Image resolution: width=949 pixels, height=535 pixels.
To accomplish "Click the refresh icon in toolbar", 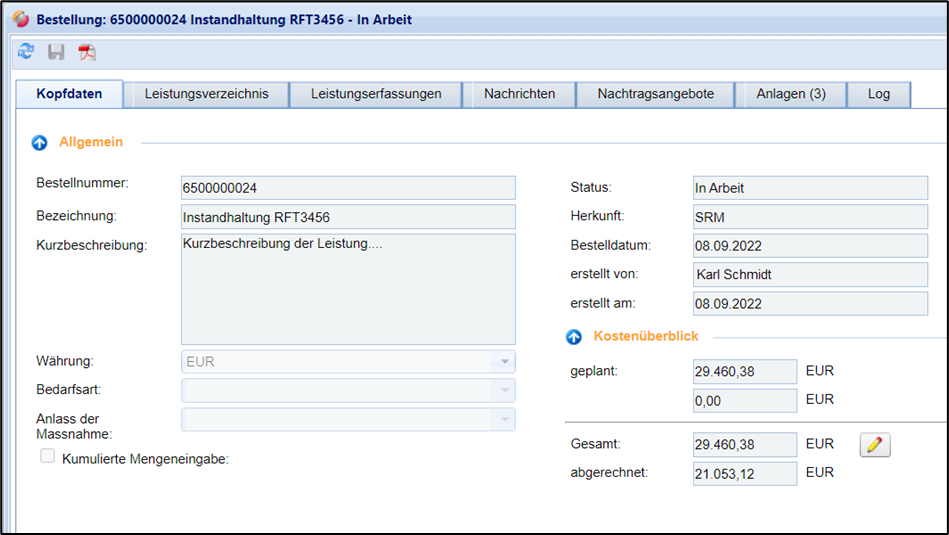I will point(26,52).
